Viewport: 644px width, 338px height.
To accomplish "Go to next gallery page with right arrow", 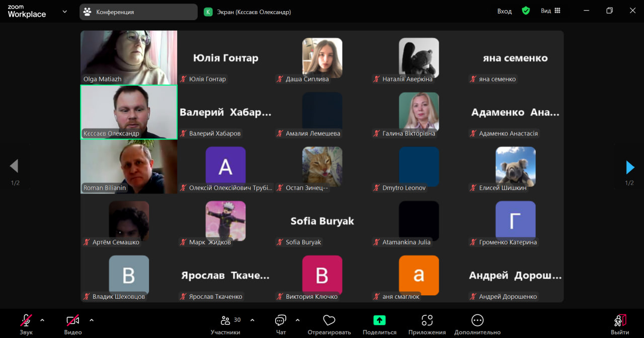I will coord(629,167).
